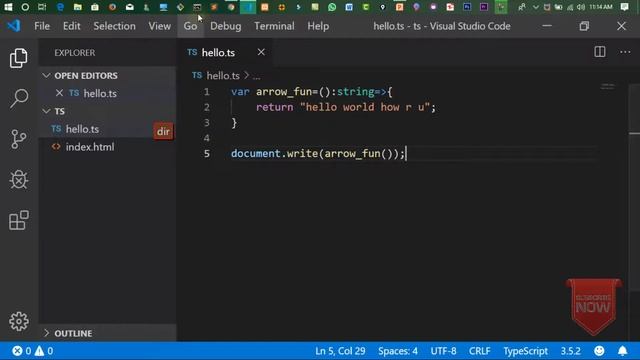This screenshot has height=360, width=640.
Task: Launch Microsoft Edge from the taskbar
Action: pos(60,7)
